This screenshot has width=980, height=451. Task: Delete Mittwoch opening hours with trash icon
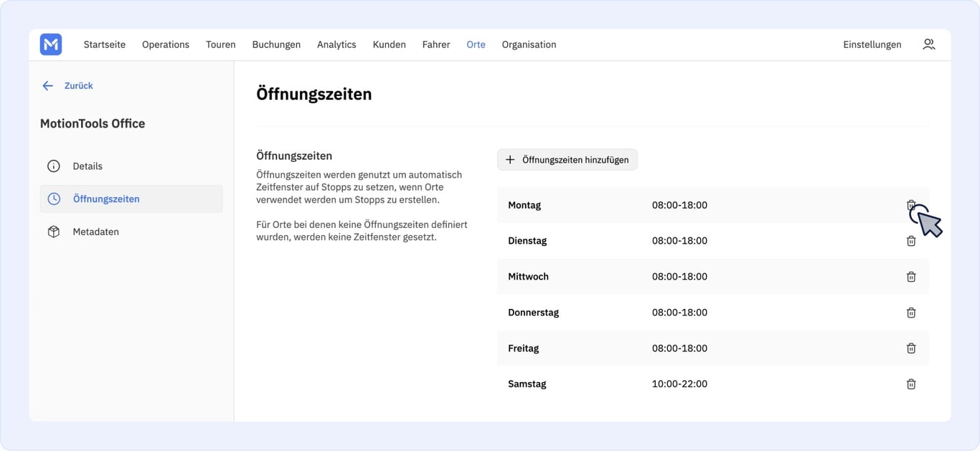point(911,277)
